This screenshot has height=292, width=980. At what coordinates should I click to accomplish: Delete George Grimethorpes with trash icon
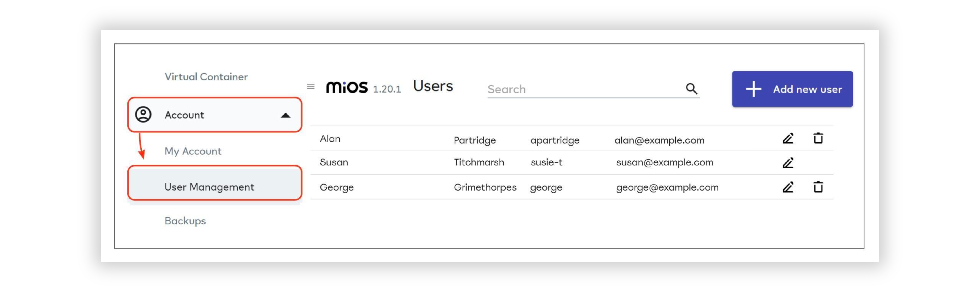click(x=818, y=187)
